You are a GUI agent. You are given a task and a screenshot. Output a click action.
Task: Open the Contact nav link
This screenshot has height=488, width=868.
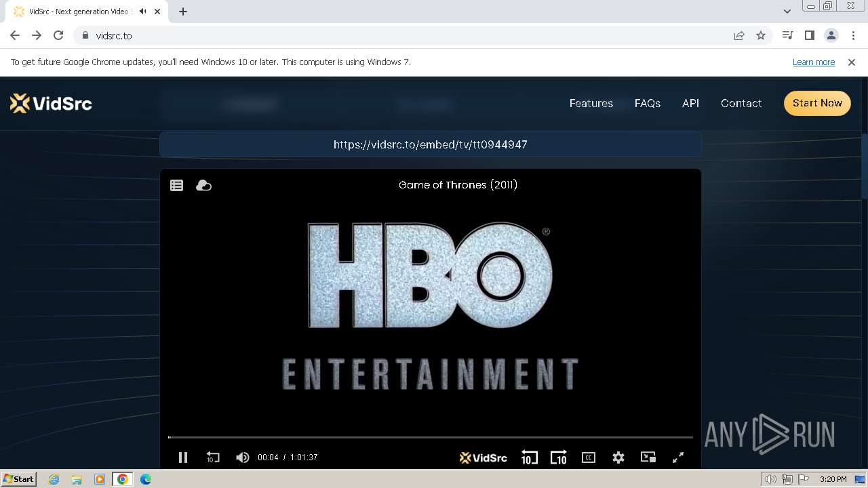(741, 103)
